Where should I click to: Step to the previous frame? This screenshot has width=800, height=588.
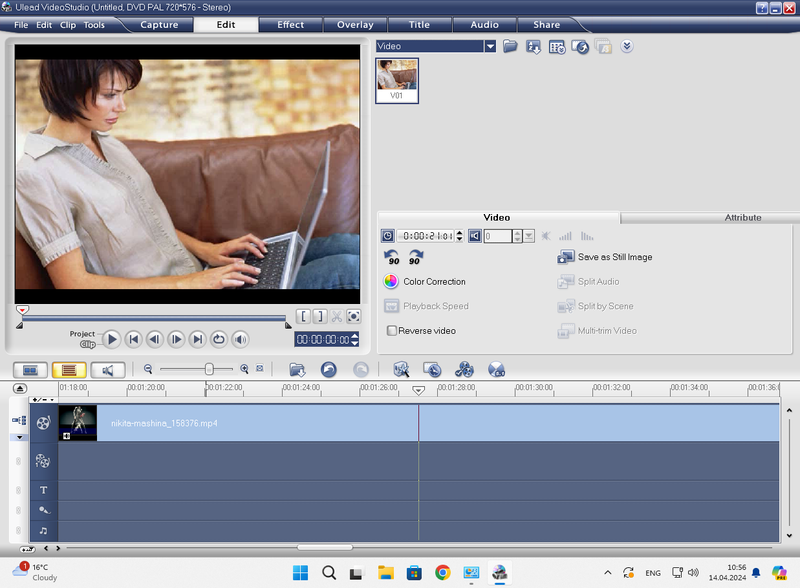point(155,339)
